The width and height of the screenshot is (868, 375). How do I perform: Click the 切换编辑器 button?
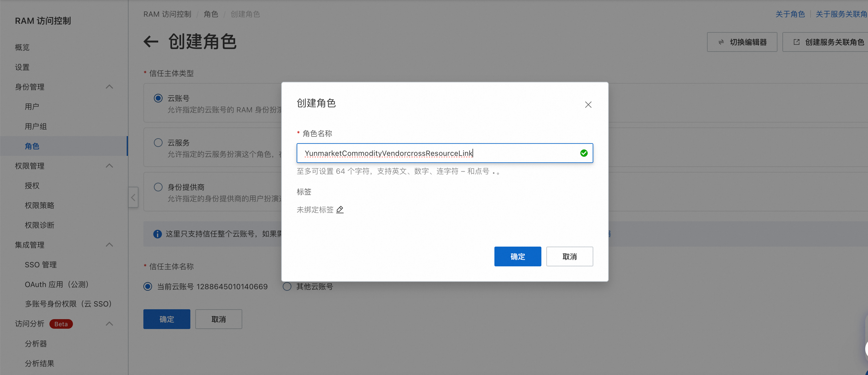click(x=742, y=42)
